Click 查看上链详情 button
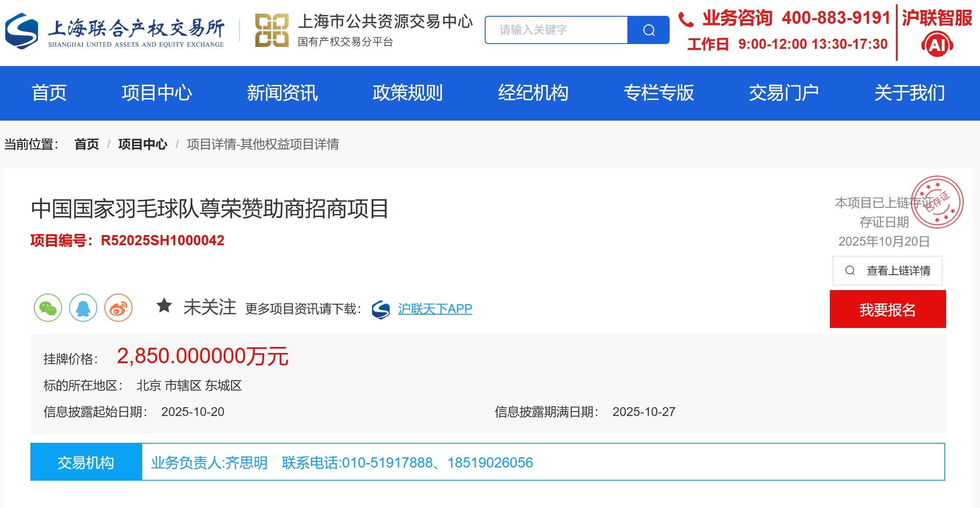 pyautogui.click(x=888, y=271)
